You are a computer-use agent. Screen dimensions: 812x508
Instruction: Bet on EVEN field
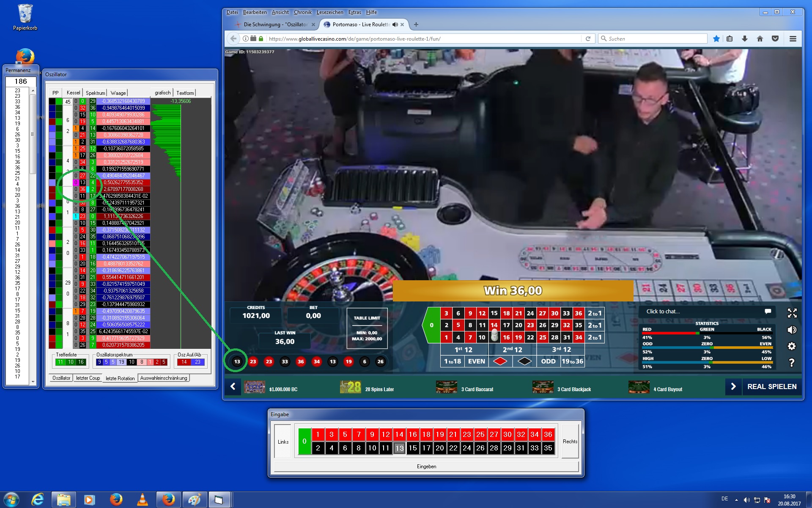pos(476,361)
